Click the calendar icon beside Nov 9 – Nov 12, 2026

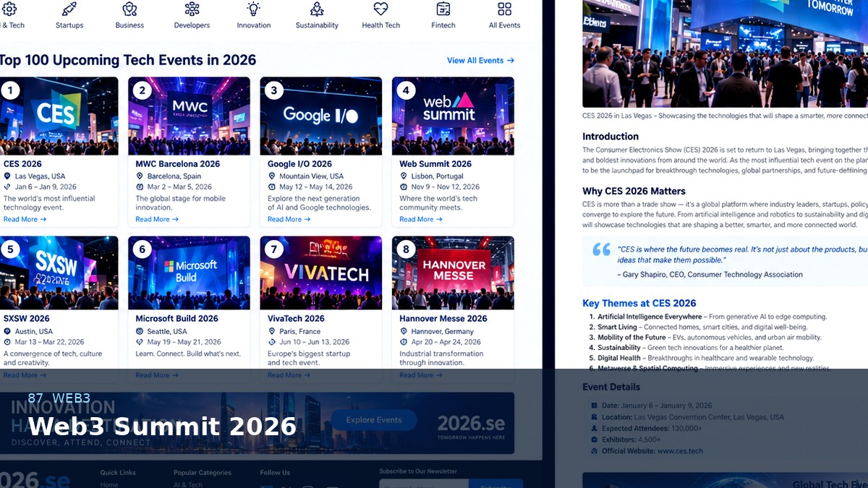coord(404,187)
